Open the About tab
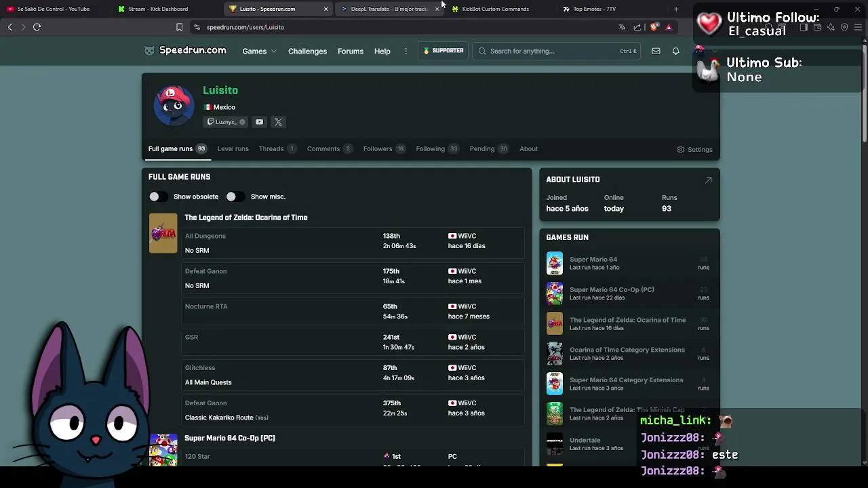The width and height of the screenshot is (868, 488). point(528,149)
